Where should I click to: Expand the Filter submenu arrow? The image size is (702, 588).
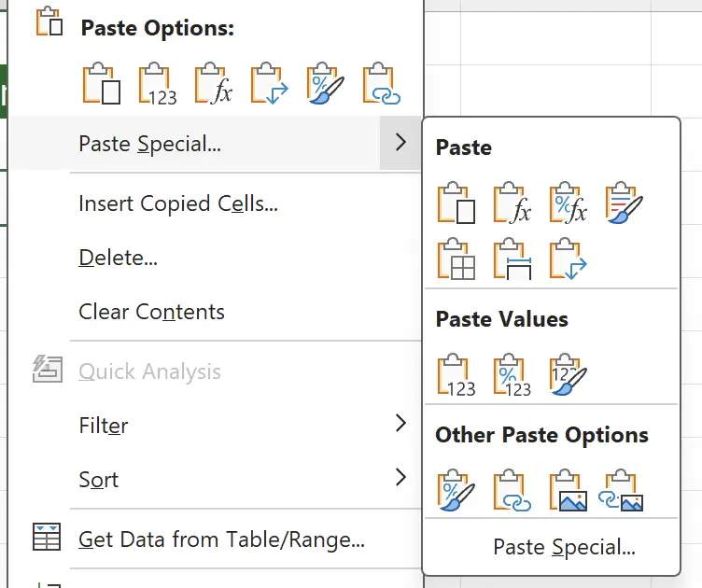[x=400, y=425]
